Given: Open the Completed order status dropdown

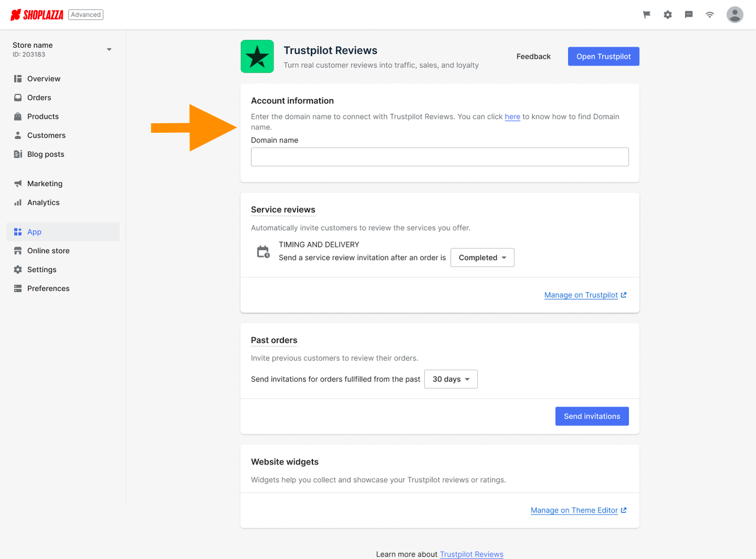Looking at the screenshot, I should click(x=483, y=257).
